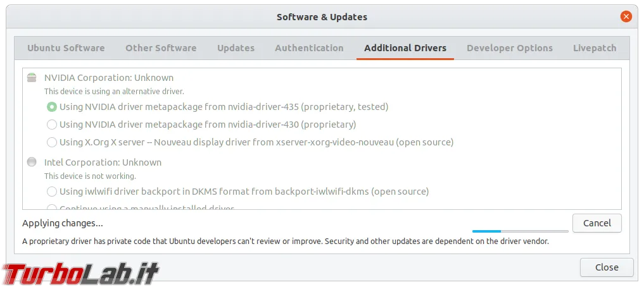644x287 pixels.
Task: Click the 'NVIDIA Corporation: Unknown' heading
Action: pos(109,78)
